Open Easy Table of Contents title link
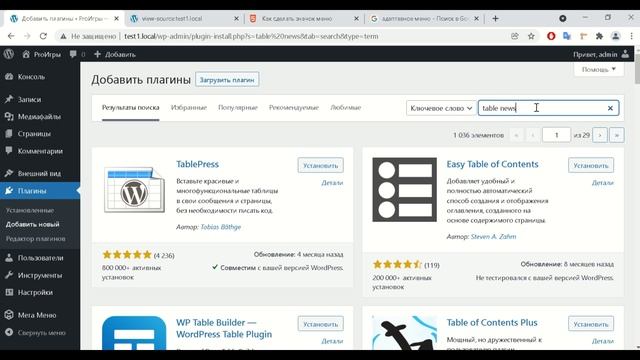 (492, 164)
